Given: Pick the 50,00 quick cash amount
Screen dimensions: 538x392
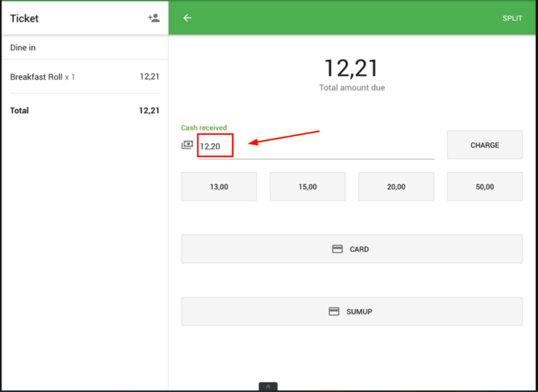Looking at the screenshot, I should click(x=484, y=187).
